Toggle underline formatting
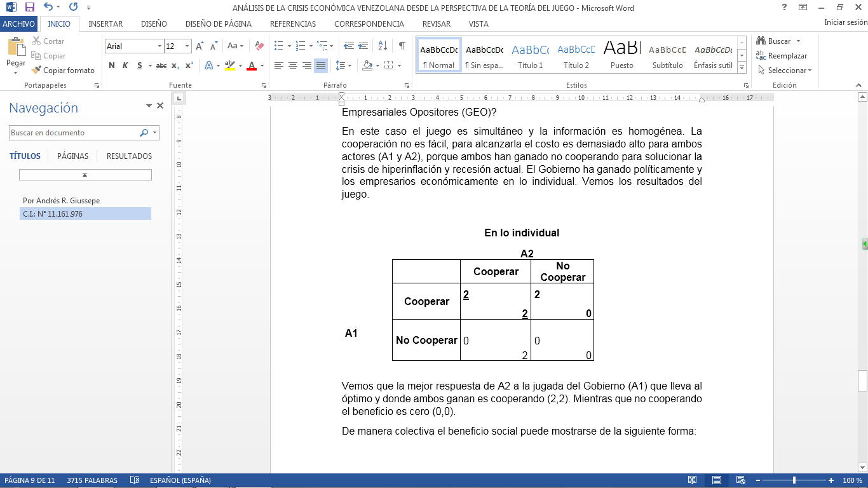The image size is (868, 488). pos(140,65)
